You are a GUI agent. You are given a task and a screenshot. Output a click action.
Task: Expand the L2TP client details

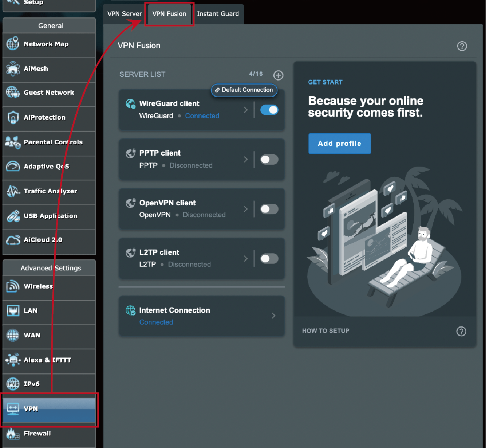point(246,259)
